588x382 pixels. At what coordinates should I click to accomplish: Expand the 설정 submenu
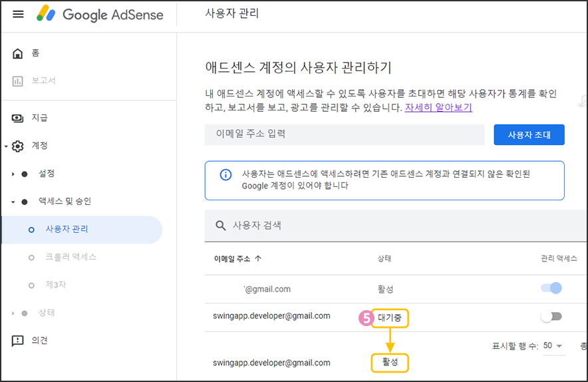[x=13, y=174]
